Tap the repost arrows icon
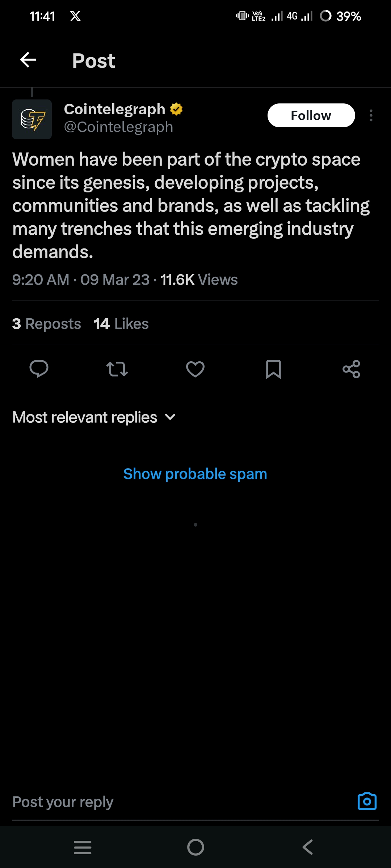This screenshot has width=391, height=868. (x=117, y=369)
